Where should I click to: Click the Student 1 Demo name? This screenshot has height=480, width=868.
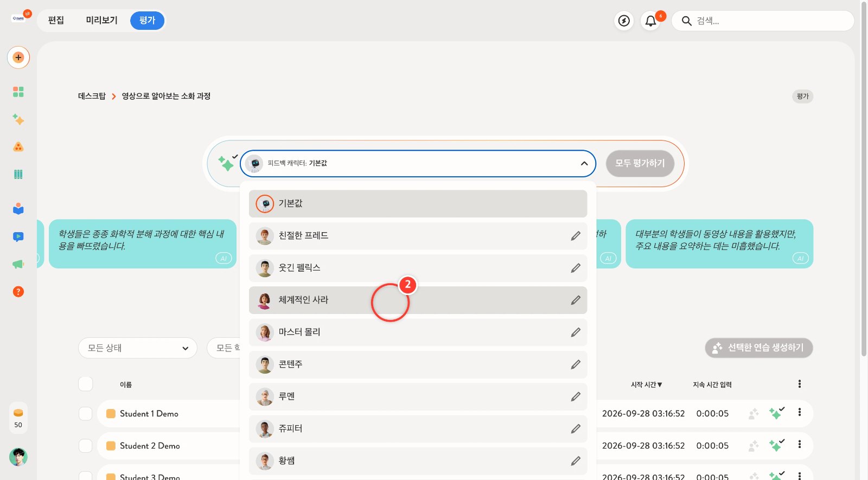[x=149, y=413]
